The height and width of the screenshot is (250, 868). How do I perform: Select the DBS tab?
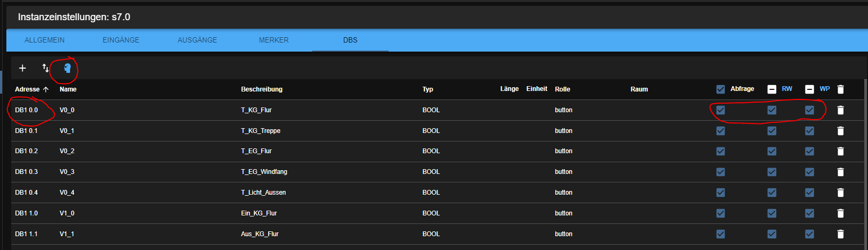[x=350, y=40]
